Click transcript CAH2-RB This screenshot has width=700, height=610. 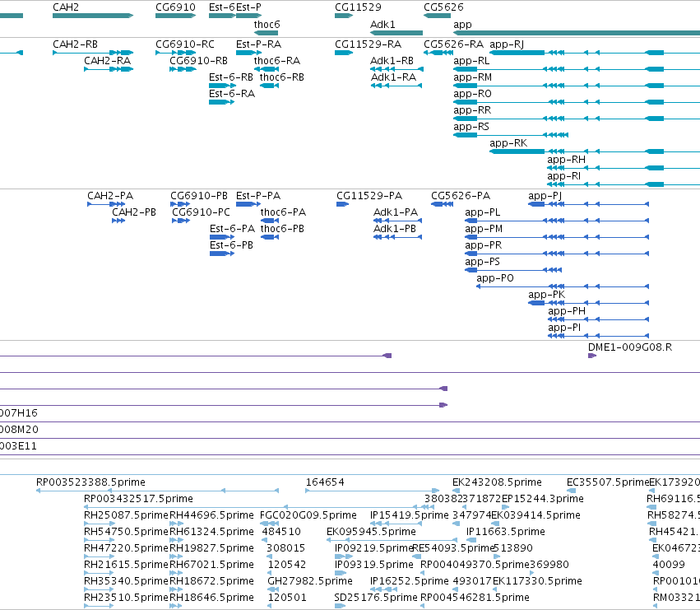(93, 53)
